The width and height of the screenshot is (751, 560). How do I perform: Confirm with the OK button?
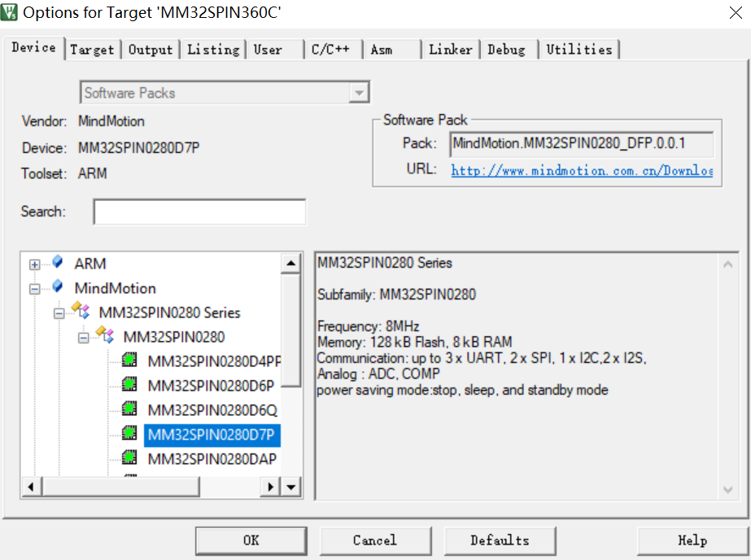(251, 540)
